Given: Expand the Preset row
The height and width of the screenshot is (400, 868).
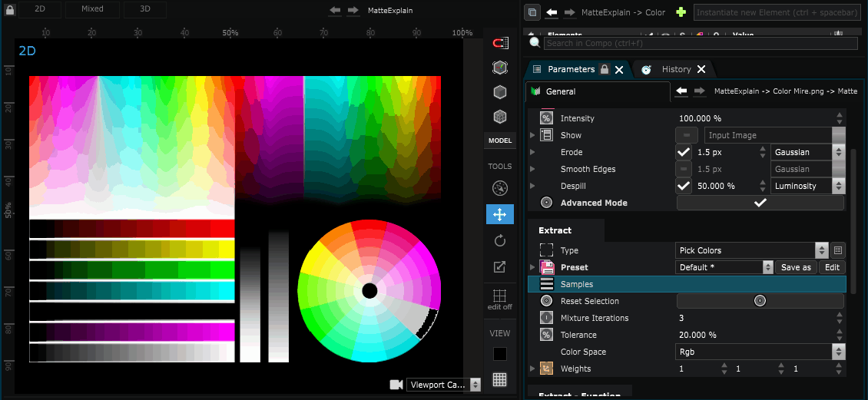Looking at the screenshot, I should 532,267.
